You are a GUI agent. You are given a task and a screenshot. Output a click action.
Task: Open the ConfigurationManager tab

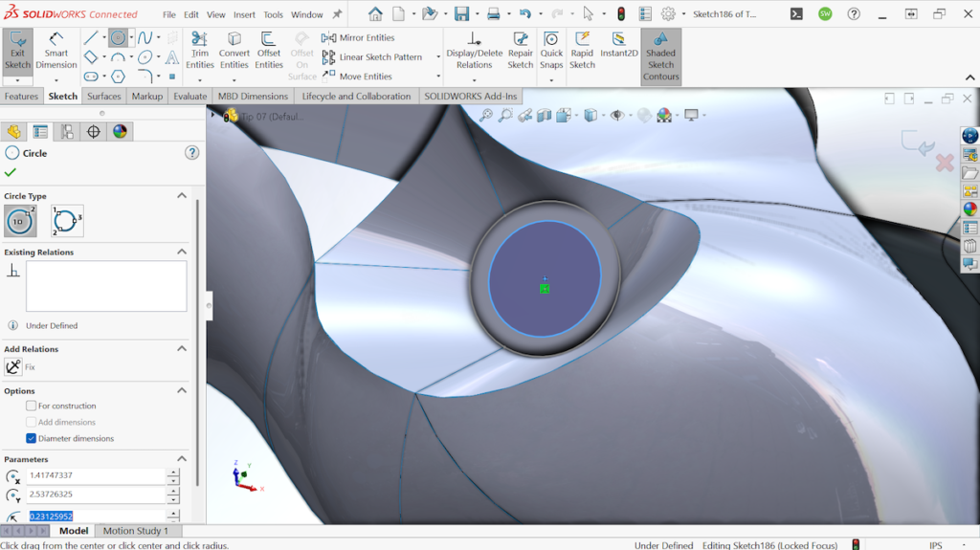67,131
